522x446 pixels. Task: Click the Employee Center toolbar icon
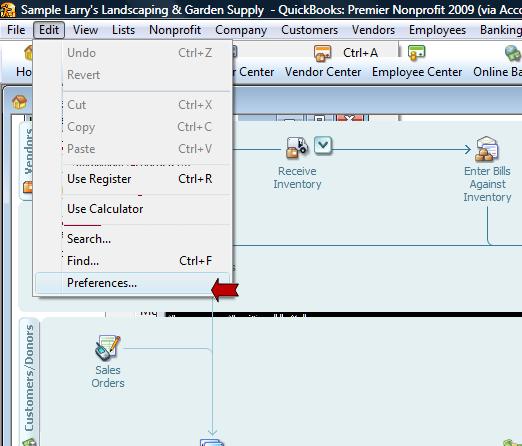point(417,53)
